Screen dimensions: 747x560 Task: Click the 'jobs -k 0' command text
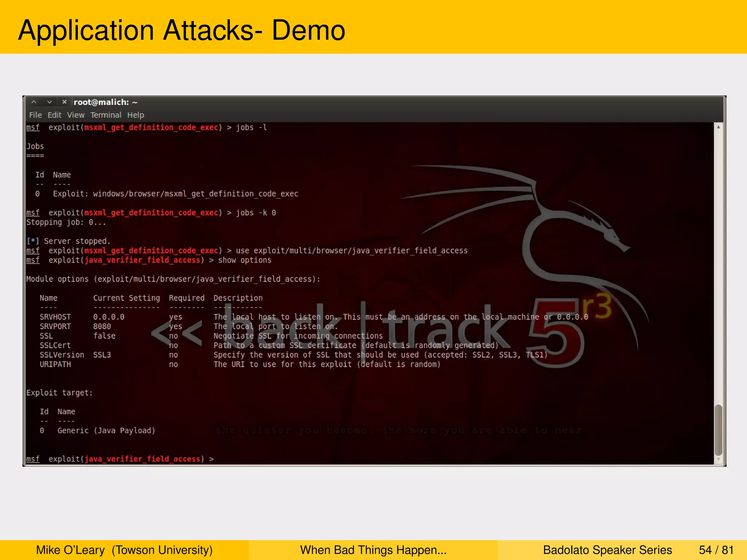pos(256,213)
